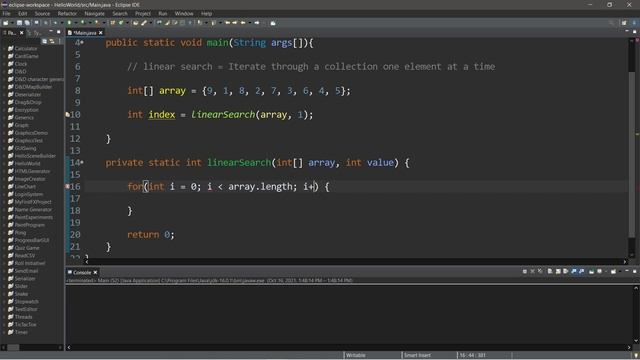Image resolution: width=640 pixels, height=360 pixels.
Task: Expand the Calculator project
Action: 4,49
